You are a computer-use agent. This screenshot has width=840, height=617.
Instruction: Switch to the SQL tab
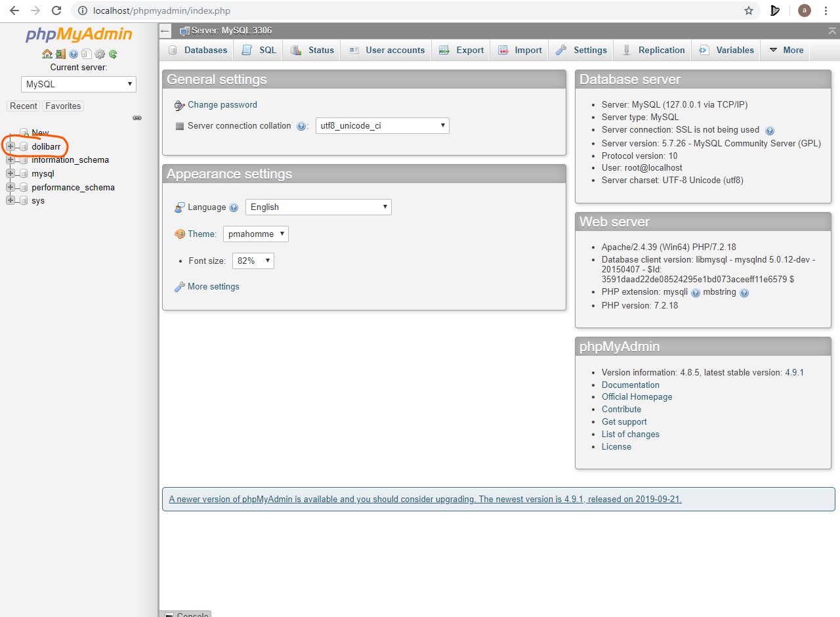[259, 50]
